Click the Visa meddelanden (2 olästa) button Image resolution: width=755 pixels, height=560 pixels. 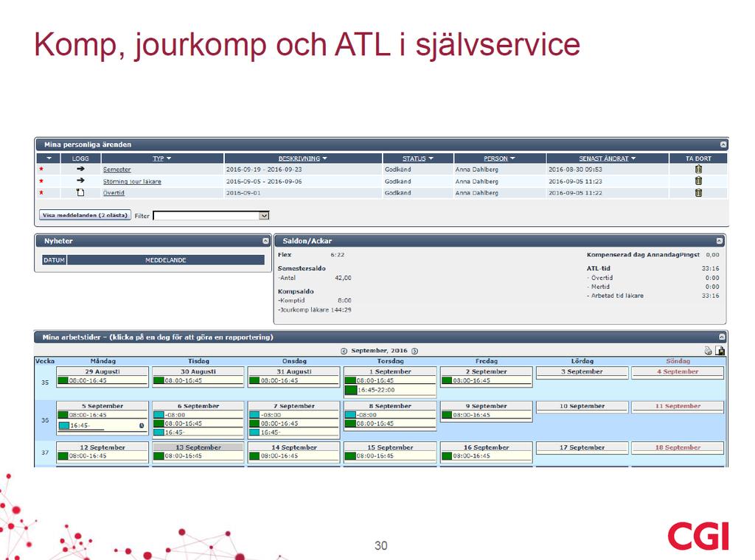(85, 215)
